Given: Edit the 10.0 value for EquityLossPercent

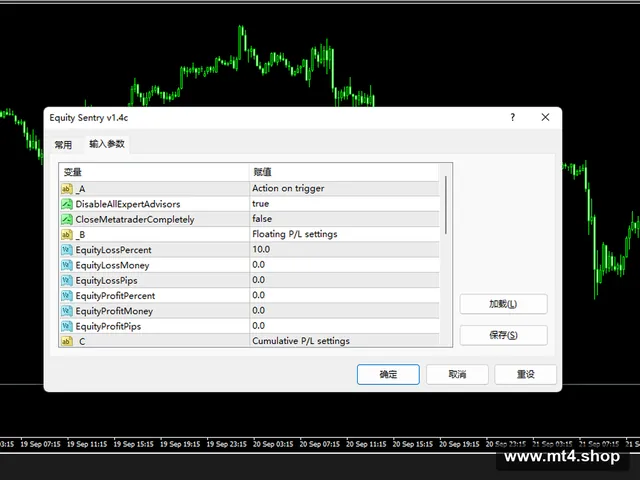Looking at the screenshot, I should click(344, 249).
